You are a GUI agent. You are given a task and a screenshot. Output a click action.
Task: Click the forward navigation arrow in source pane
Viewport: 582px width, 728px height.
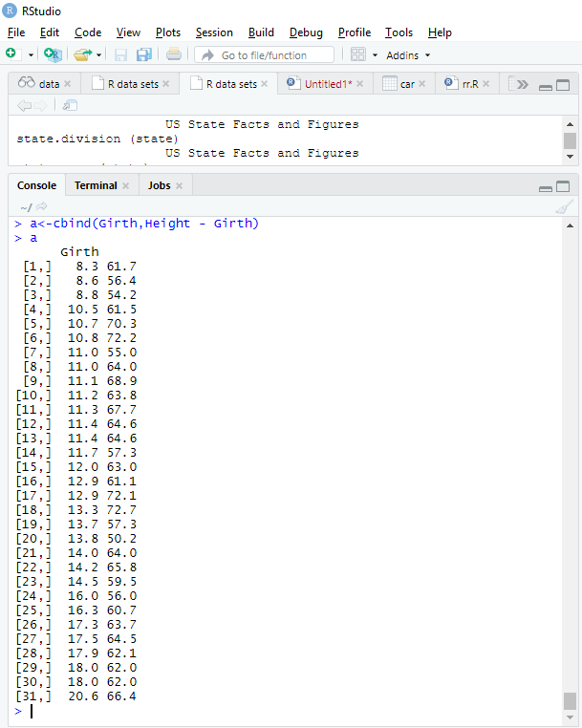click(40, 105)
